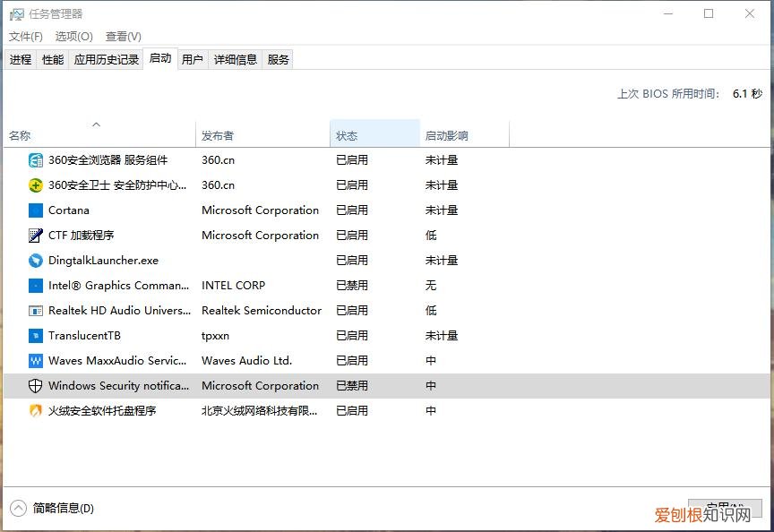Click the Realtek HD Audio icon
Screen dimensions: 774x532
(36, 311)
